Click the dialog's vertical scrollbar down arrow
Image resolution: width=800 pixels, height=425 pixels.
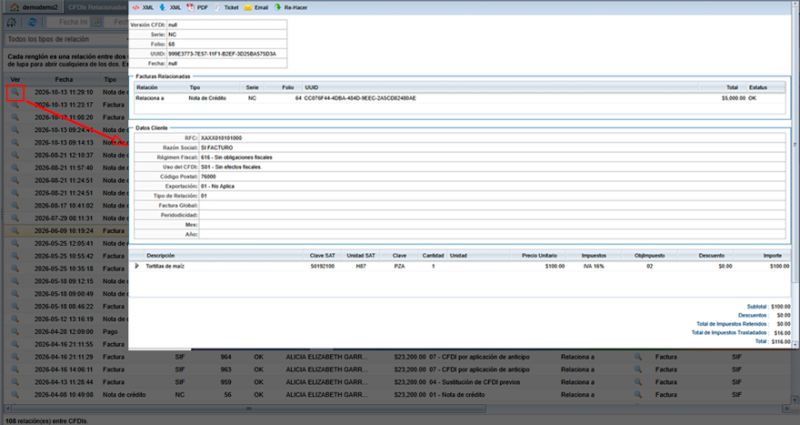[795, 345]
